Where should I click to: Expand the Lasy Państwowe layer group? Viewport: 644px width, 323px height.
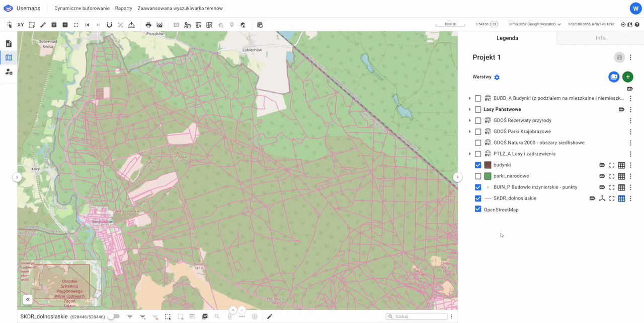470,109
